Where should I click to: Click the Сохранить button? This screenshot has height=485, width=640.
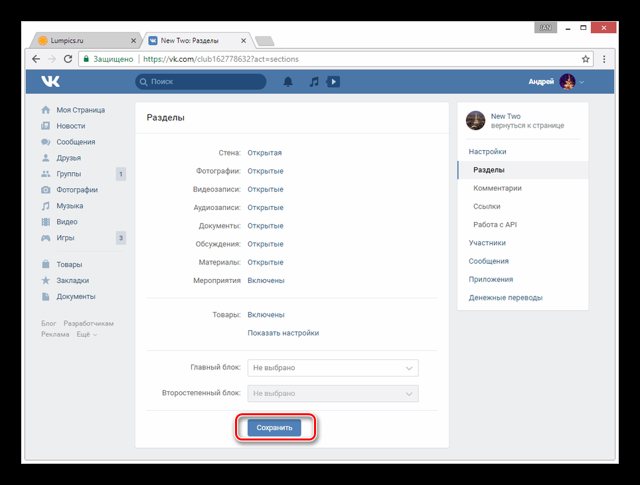[274, 428]
